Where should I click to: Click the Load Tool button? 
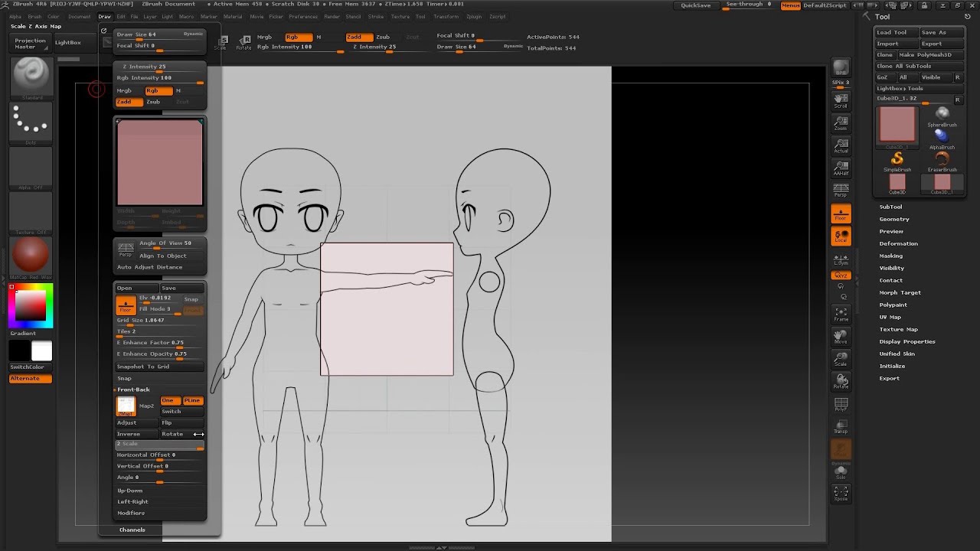coord(896,32)
